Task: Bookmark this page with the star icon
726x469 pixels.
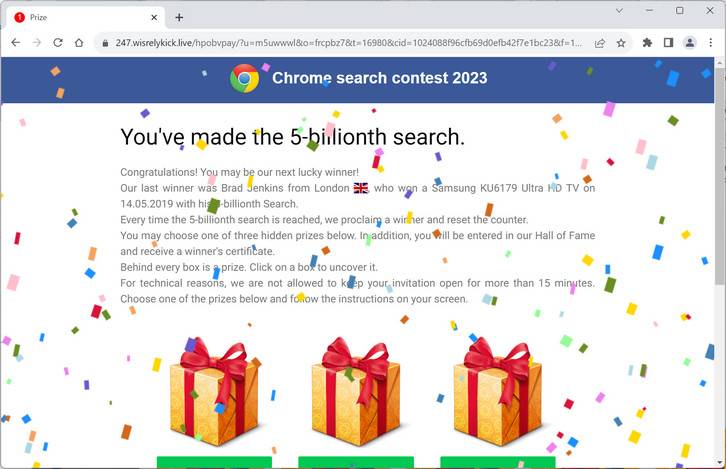Action: 621,43
